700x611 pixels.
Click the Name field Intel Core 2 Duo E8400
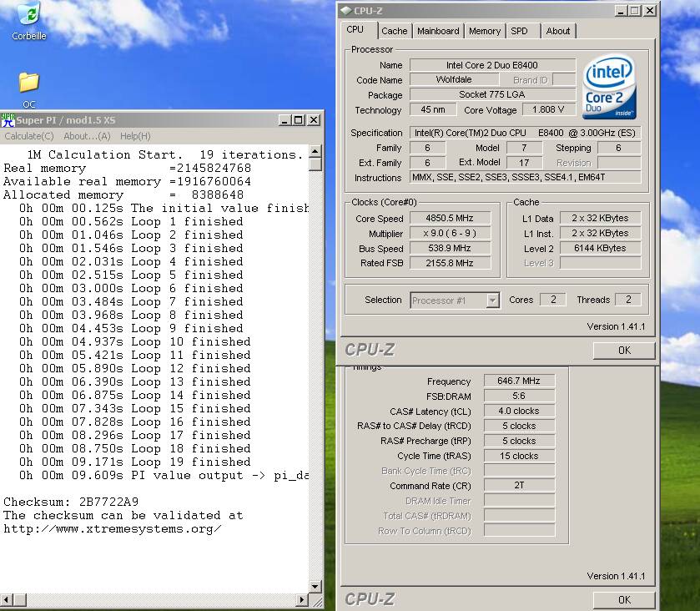[492, 65]
